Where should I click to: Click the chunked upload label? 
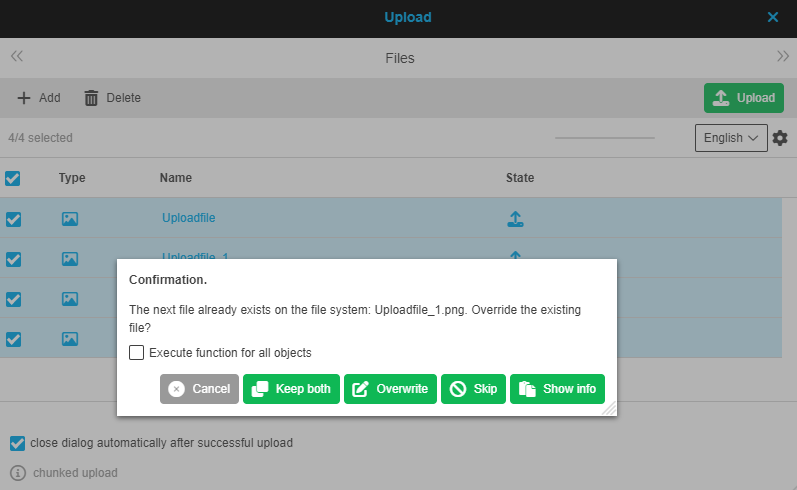(x=75, y=473)
